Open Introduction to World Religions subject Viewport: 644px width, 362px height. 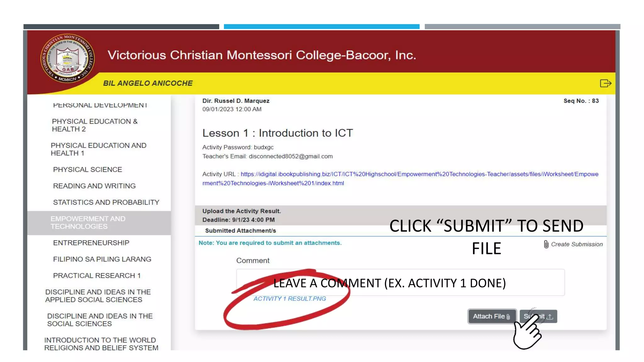tap(101, 344)
